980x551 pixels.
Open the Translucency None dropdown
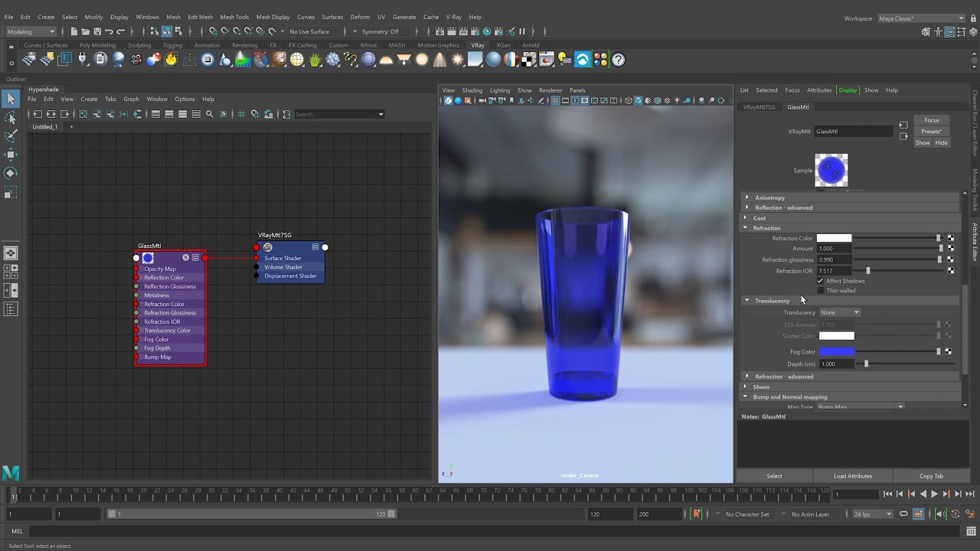tap(840, 312)
